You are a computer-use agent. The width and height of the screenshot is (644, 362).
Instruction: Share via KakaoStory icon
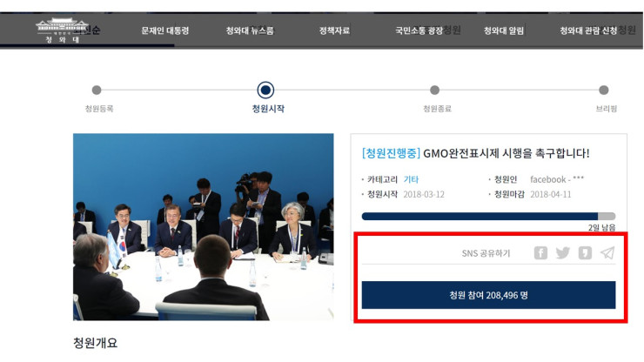(x=585, y=252)
